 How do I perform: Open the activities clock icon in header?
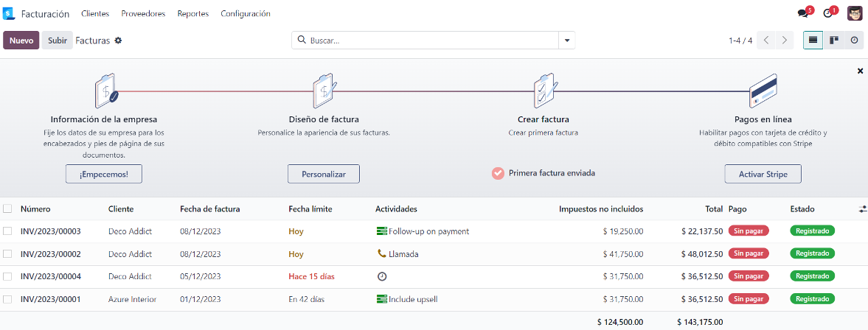pos(827,14)
